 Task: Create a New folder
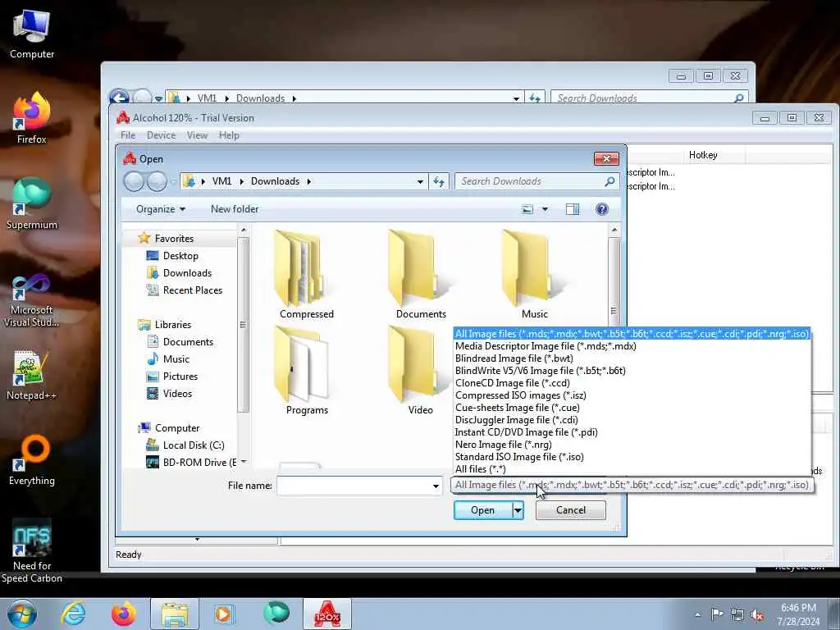[234, 209]
